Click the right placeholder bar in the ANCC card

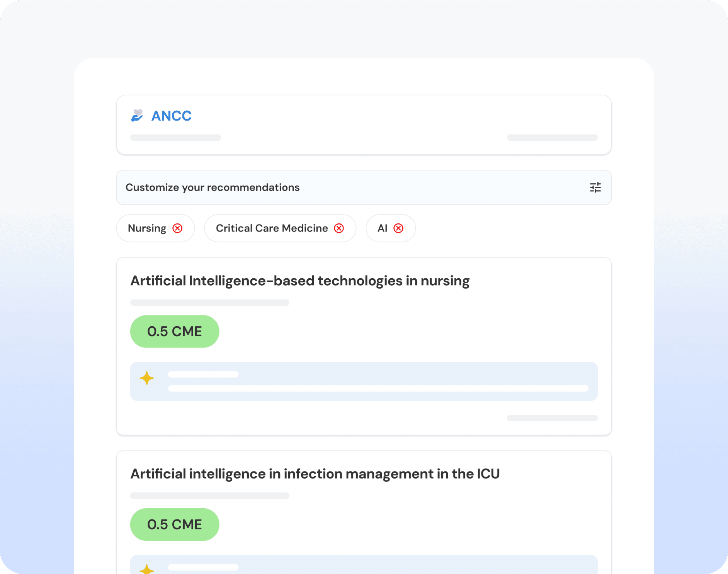[552, 138]
